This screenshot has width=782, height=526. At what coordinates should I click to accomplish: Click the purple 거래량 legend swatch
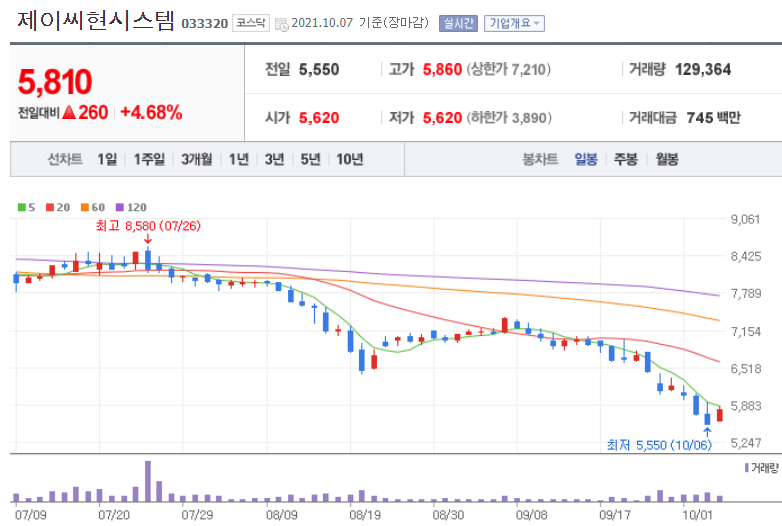pyautogui.click(x=747, y=468)
